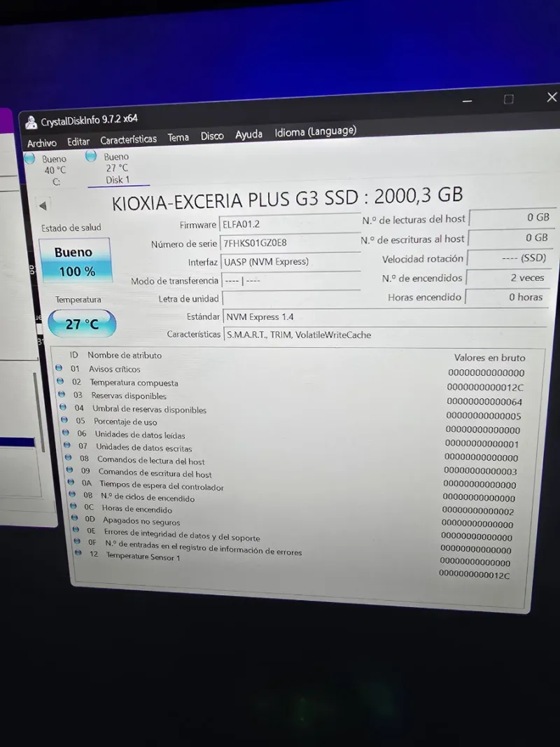Click the Bueno 100 % health status button
Viewport: 560px width, 747px height.
pos(75,261)
